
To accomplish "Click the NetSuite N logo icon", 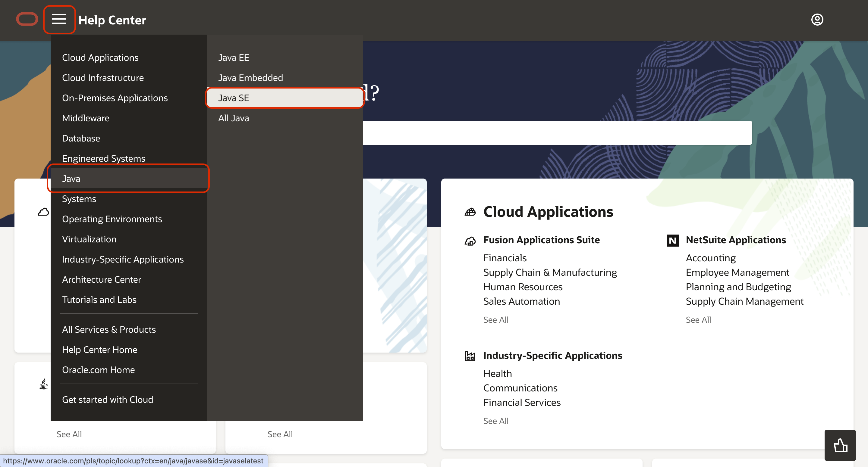I will coord(672,240).
